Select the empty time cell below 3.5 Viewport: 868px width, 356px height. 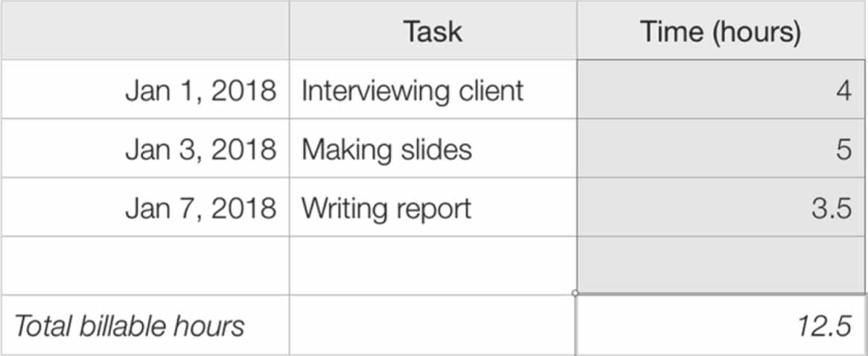pos(721,266)
